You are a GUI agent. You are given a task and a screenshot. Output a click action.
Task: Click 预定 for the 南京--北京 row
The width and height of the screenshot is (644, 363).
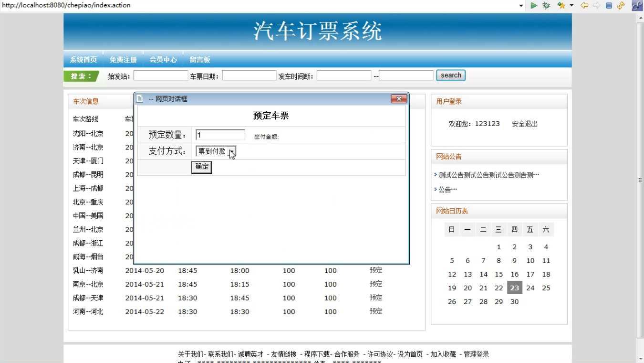(x=376, y=284)
